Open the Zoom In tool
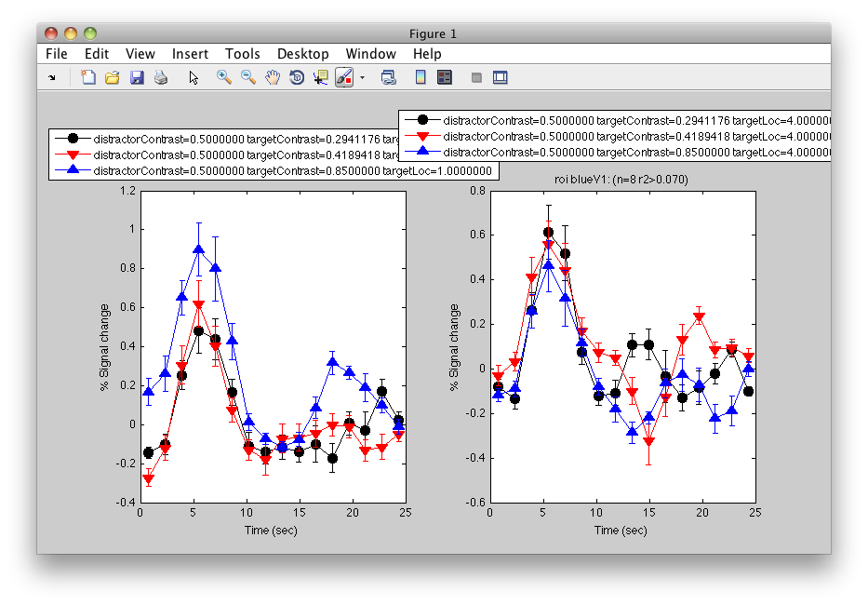The image size is (868, 605). [x=223, y=77]
